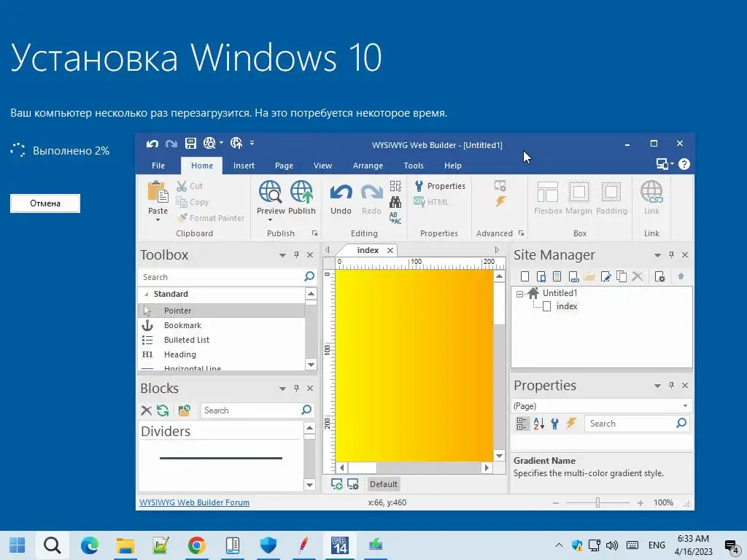
Task: Click the add block folder icon in Blocks panel
Action: point(185,411)
